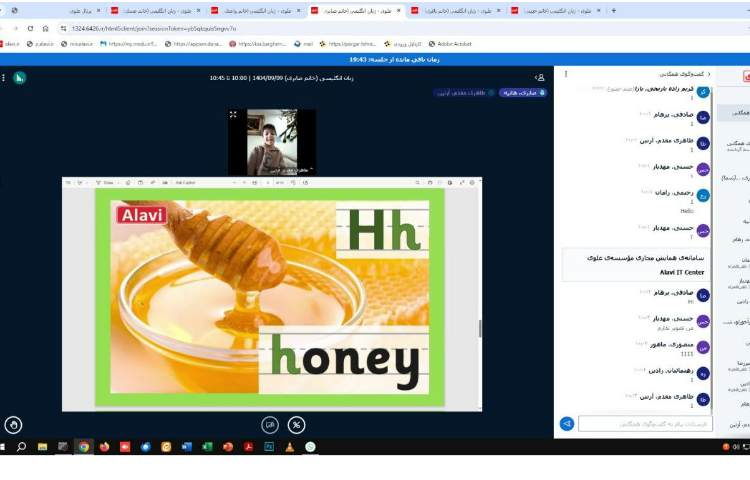Click the Windows search icon in taskbar
The image size is (750, 480).
point(21,447)
